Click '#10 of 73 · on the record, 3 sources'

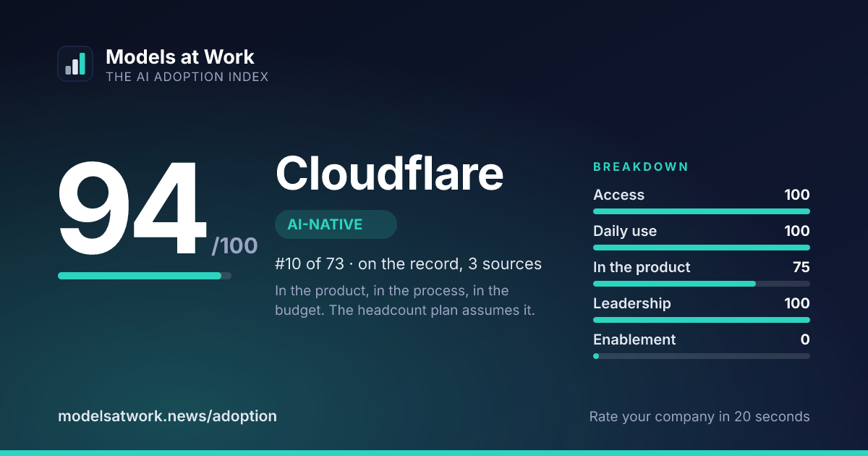[x=409, y=264]
